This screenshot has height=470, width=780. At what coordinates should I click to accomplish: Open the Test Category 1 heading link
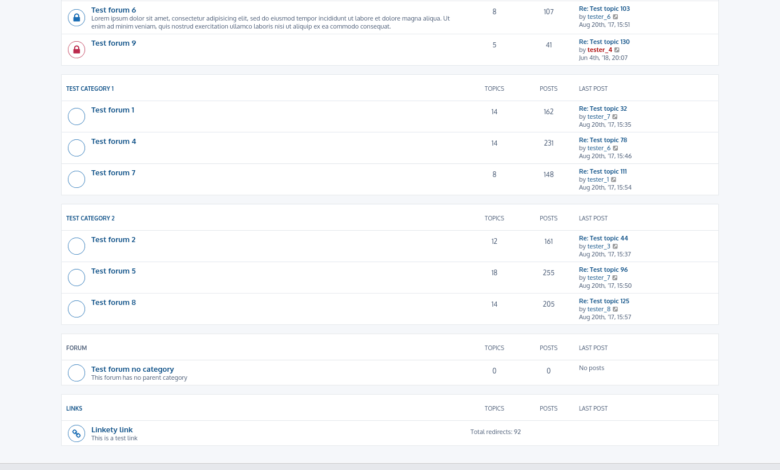click(x=90, y=88)
